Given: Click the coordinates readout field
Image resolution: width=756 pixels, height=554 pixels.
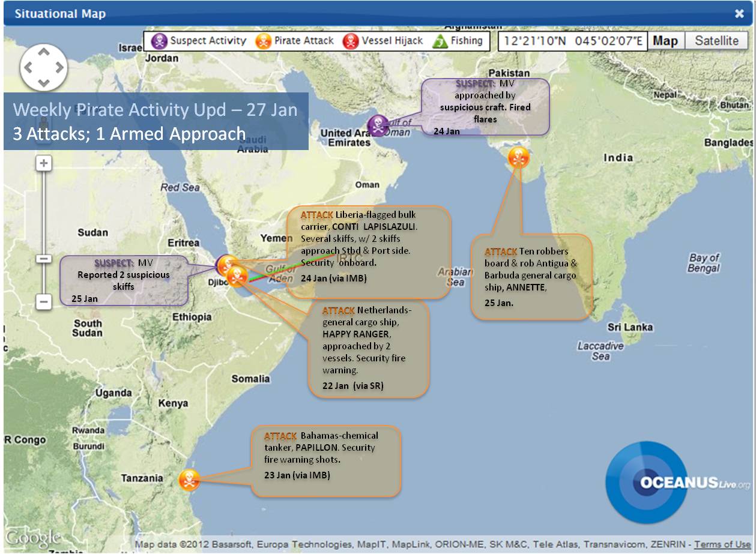Looking at the screenshot, I should coord(572,41).
